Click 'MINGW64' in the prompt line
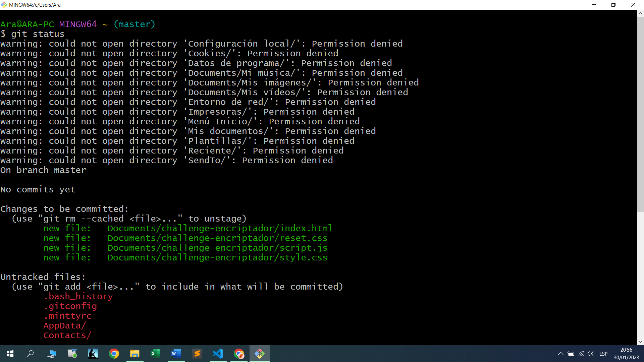Viewport: 644px width, 362px height. (78, 24)
